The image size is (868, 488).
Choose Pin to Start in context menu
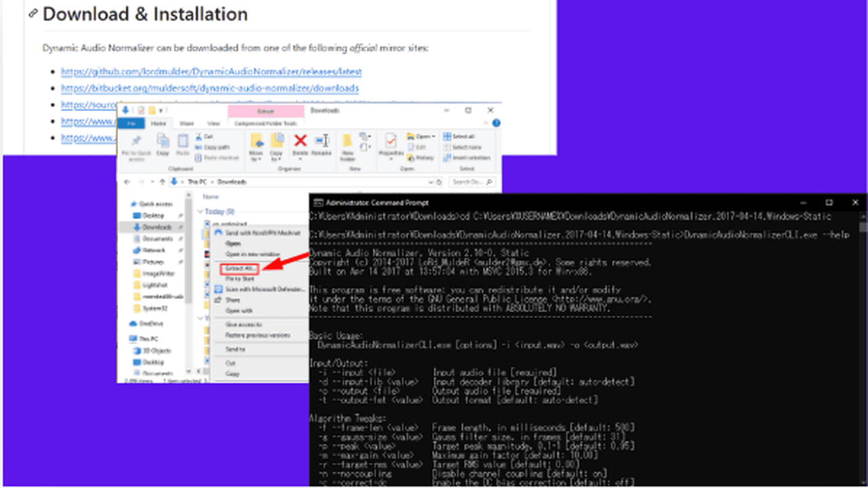[x=239, y=278]
